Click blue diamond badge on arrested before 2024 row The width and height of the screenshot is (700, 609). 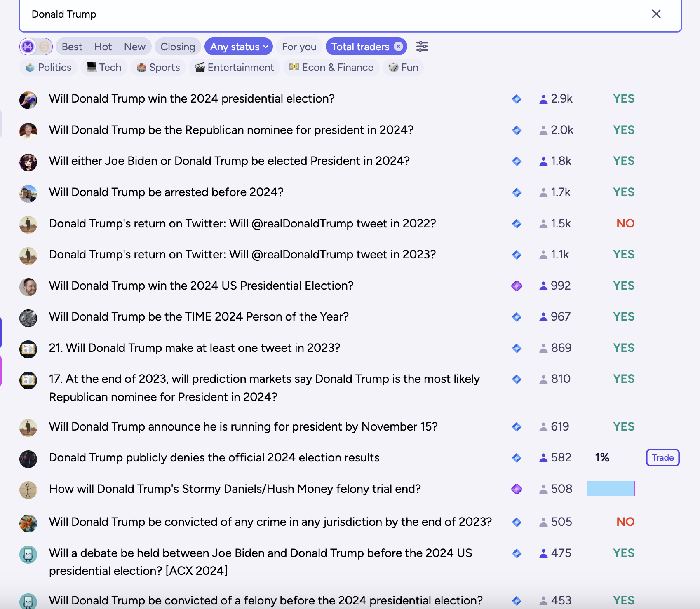517,192
